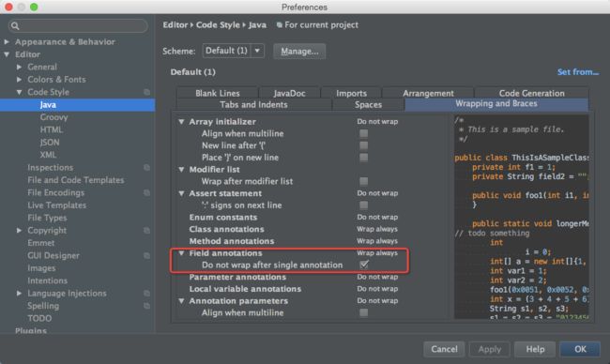Image resolution: width=610 pixels, height=364 pixels.
Task: Collapse the Array initializer section
Action: [181, 122]
